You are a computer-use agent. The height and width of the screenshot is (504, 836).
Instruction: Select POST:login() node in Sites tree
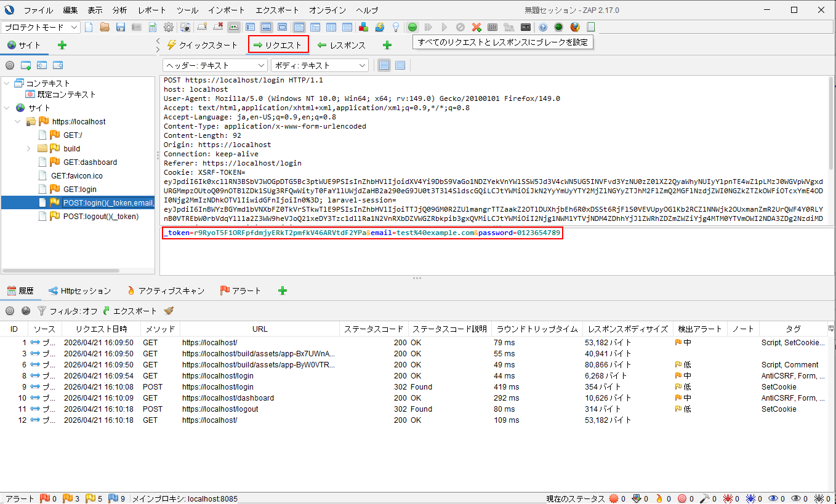[x=108, y=202]
